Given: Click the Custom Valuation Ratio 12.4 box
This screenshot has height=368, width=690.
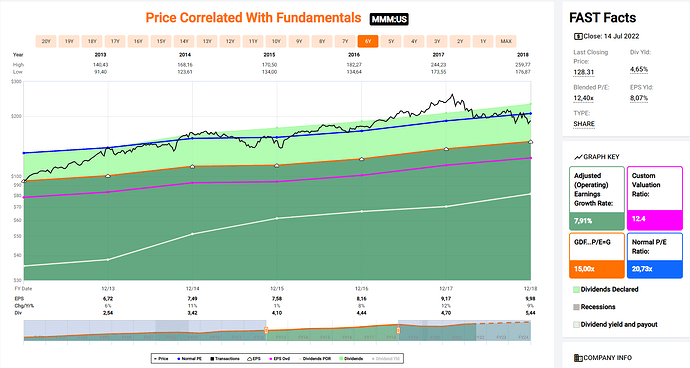Looking at the screenshot, I should pyautogui.click(x=654, y=198).
